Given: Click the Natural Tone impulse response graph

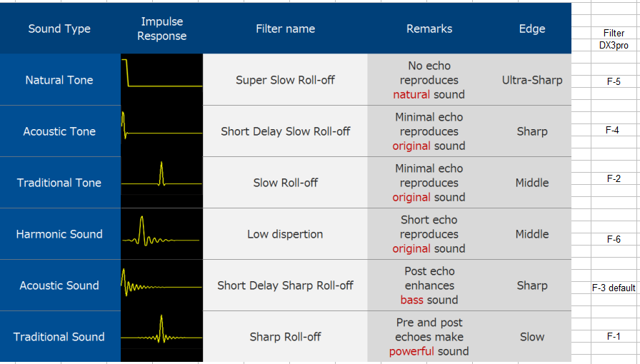Looking at the screenshot, I should coord(161,80).
